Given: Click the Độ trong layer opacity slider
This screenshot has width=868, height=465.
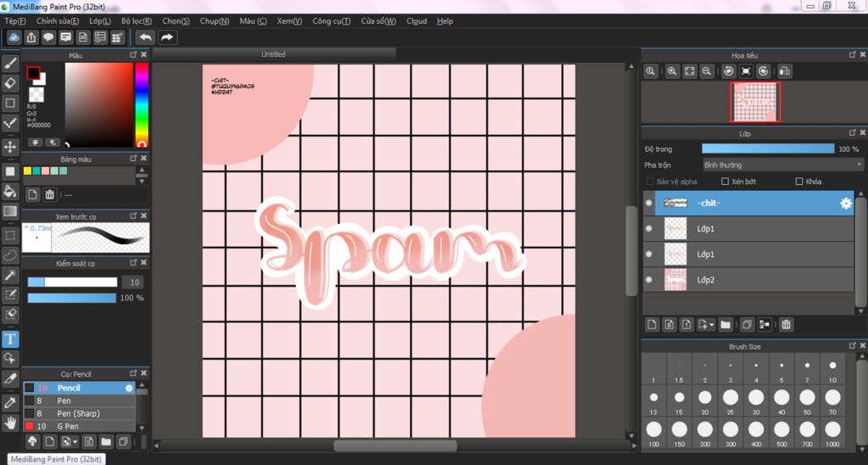Looking at the screenshot, I should (x=768, y=148).
